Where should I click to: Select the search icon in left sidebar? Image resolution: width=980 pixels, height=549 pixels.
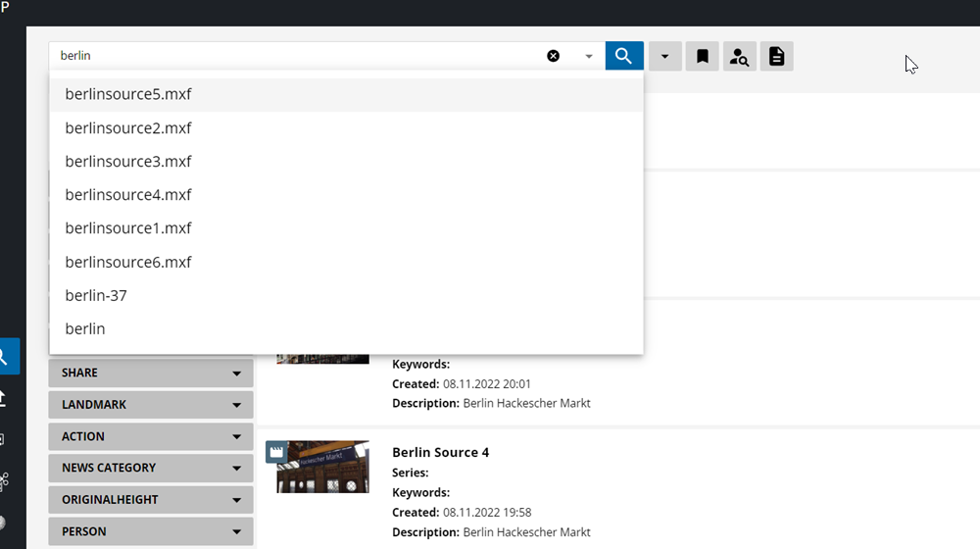(x=6, y=357)
